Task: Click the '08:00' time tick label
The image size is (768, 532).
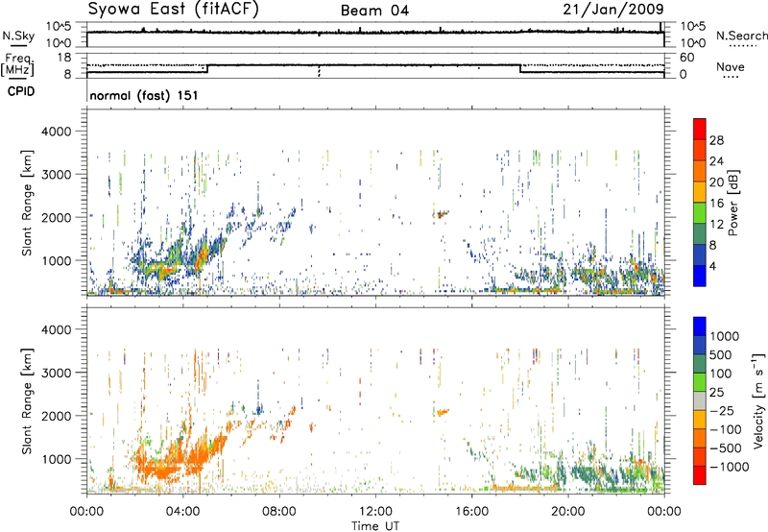Action: (x=279, y=512)
